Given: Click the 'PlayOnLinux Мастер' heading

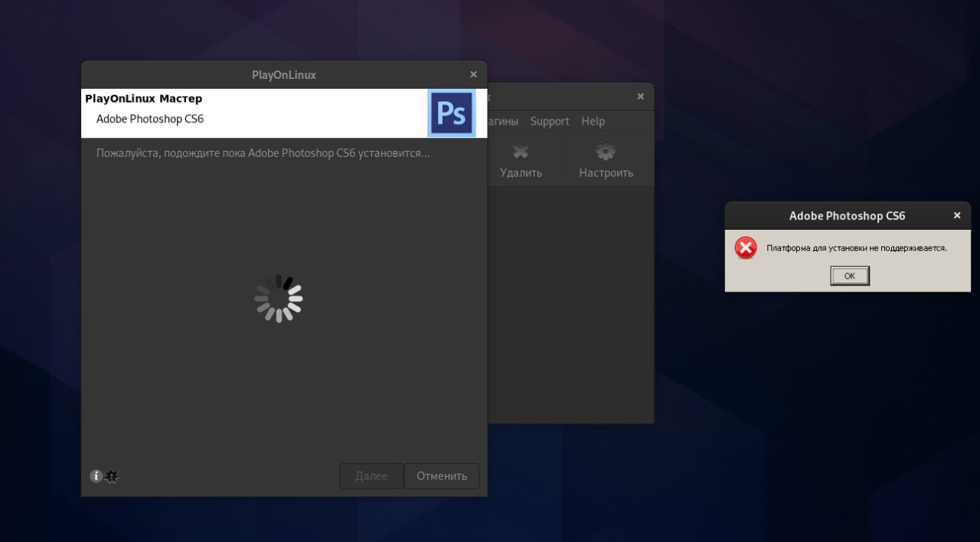Looking at the screenshot, I should tap(144, 99).
